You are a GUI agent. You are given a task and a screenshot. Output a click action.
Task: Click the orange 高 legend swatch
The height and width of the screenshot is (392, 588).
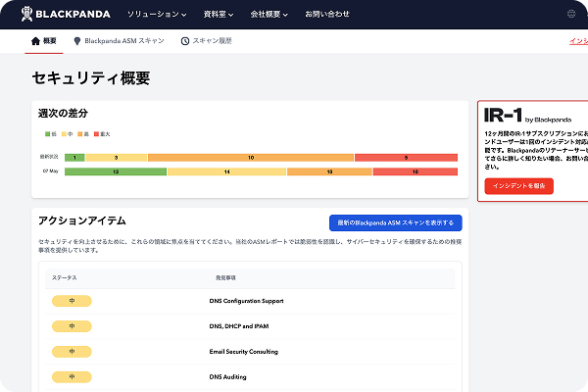80,134
